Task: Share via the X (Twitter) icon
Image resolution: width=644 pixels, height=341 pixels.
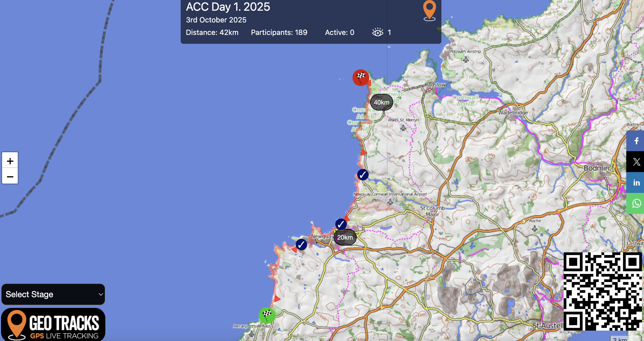Action: [636, 162]
